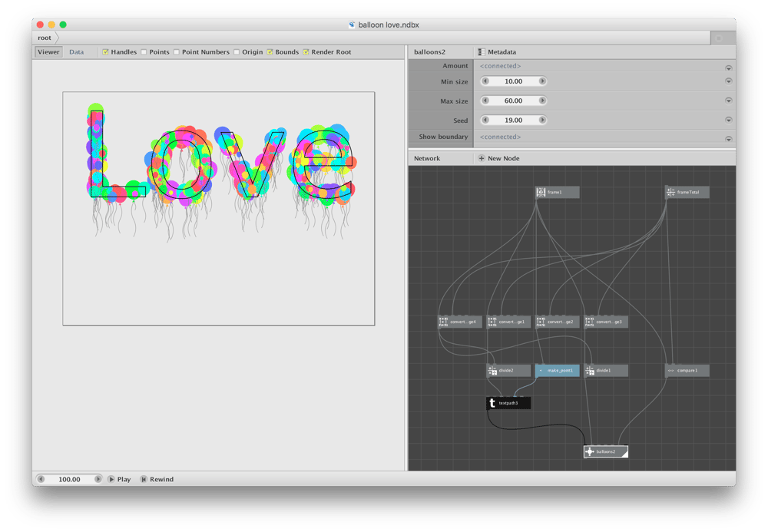
Task: Click the Amount <connected> value
Action: (x=500, y=65)
